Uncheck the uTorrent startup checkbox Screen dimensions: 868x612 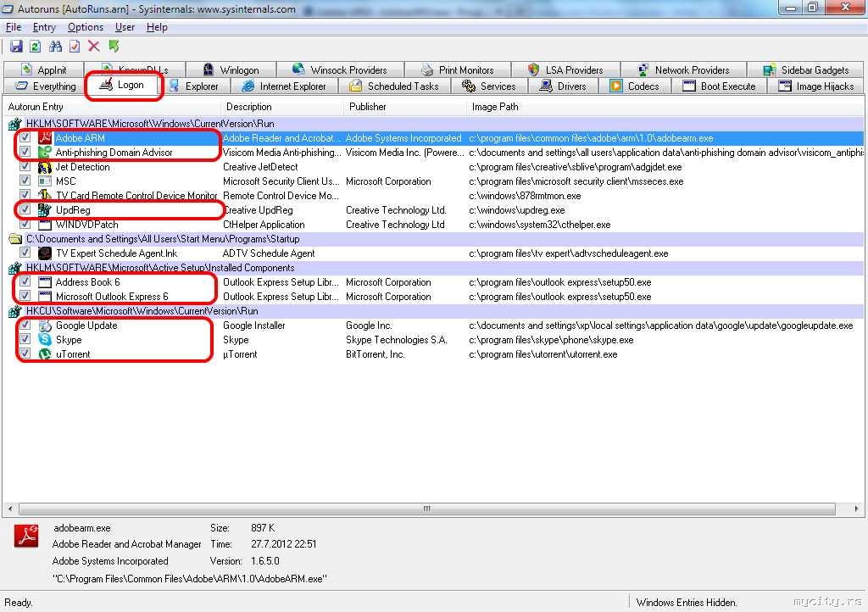pos(25,353)
